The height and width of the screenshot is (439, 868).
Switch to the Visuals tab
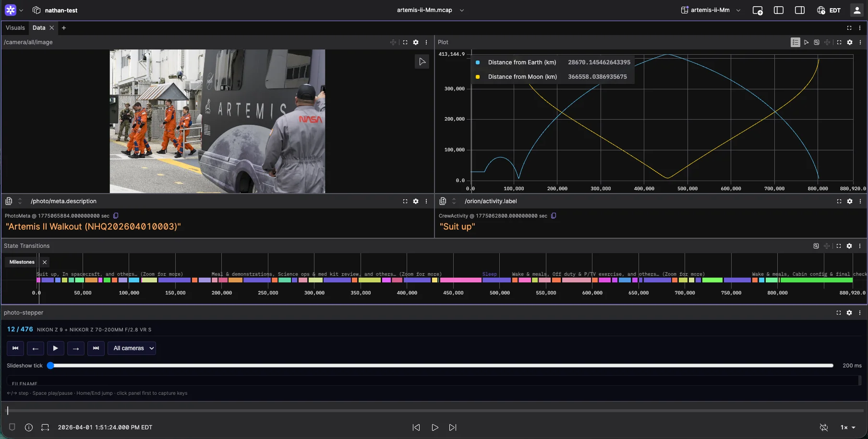click(15, 28)
